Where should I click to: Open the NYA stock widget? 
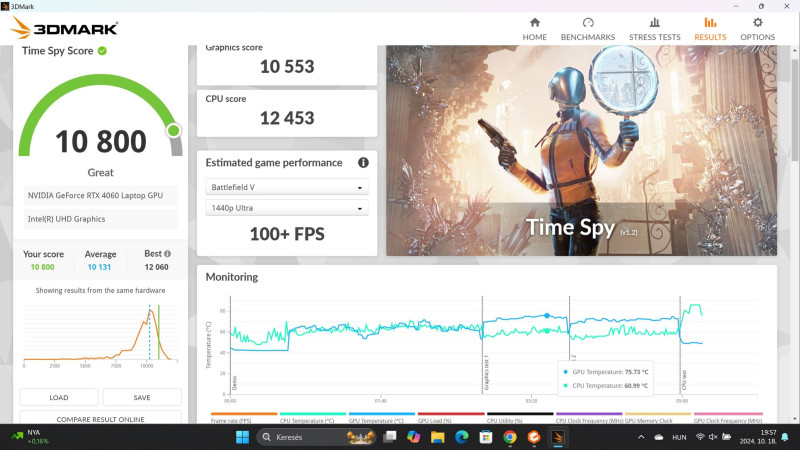(31, 437)
